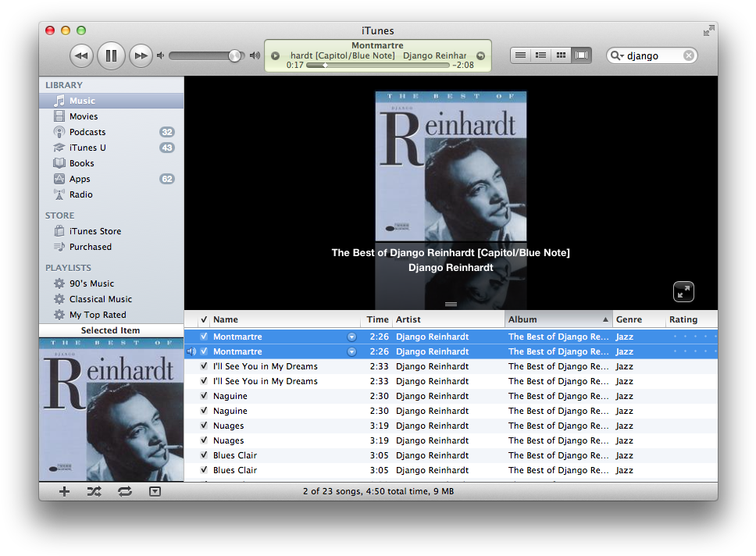Screen dimensions: 756x556
Task: Reverse the Album column sort order arrow
Action: pos(605,319)
